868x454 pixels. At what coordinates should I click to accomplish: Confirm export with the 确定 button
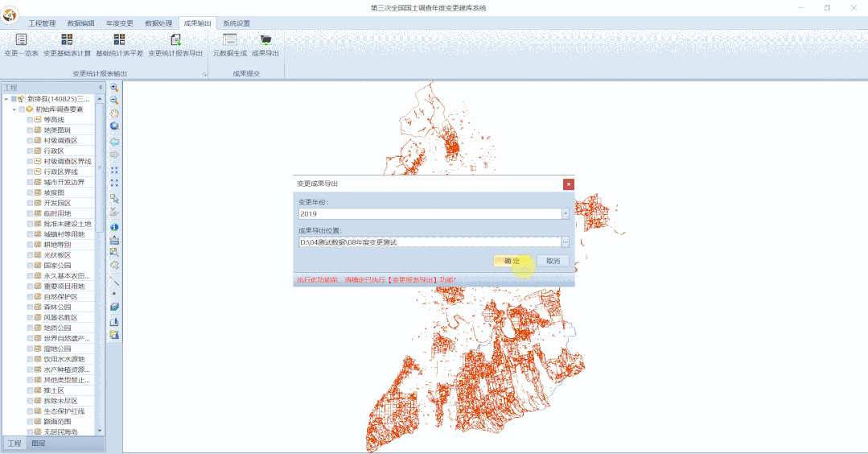512,261
